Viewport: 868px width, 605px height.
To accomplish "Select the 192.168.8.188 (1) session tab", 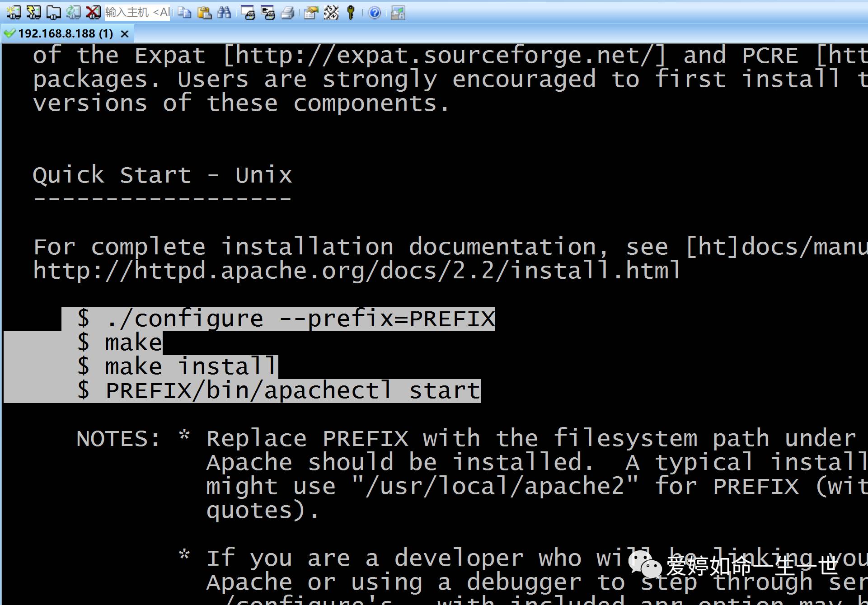I will pyautogui.click(x=66, y=34).
